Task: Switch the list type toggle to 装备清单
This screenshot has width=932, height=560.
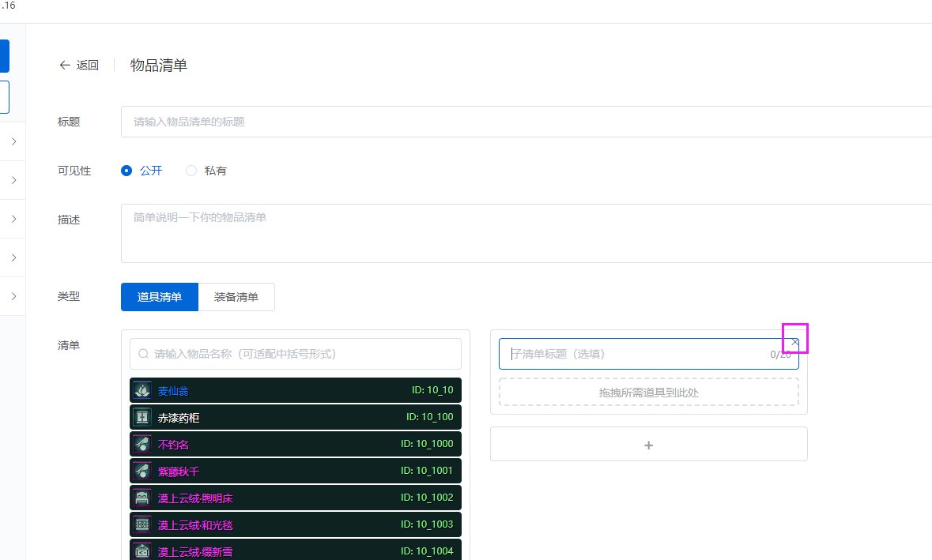Action: 236,296
